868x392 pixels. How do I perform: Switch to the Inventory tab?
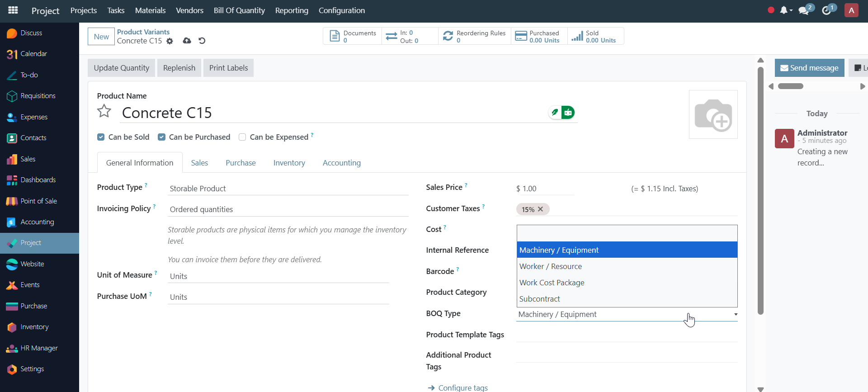tap(289, 163)
